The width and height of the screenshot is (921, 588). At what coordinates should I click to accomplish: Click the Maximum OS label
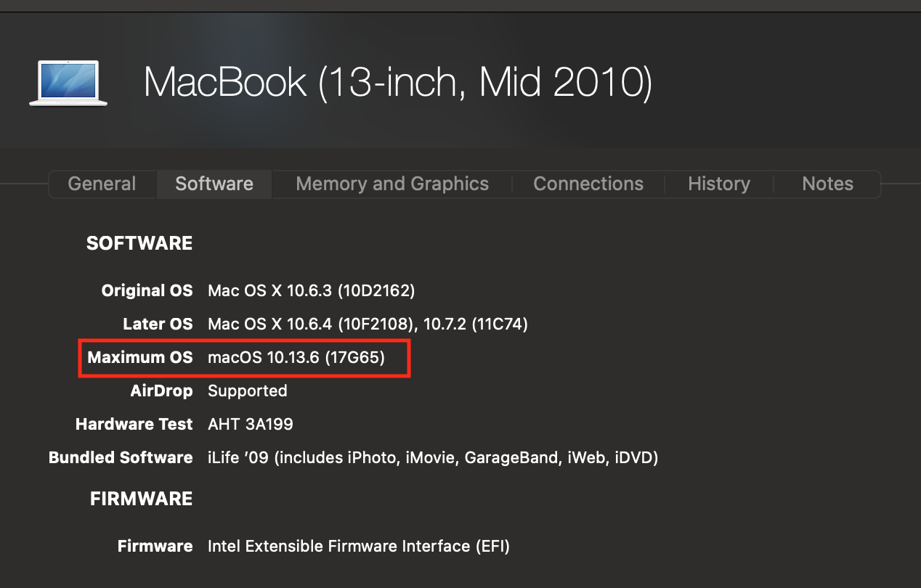(140, 357)
